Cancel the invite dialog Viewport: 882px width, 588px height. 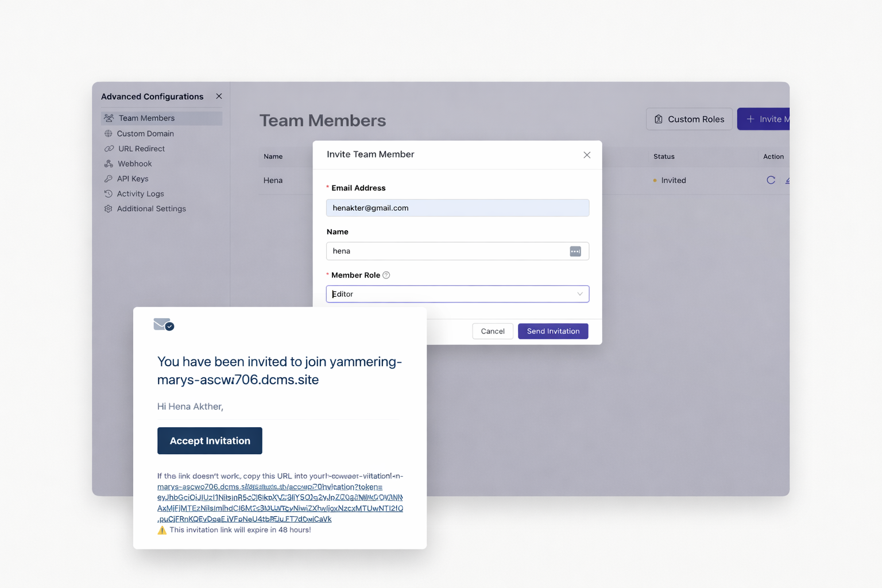click(492, 331)
